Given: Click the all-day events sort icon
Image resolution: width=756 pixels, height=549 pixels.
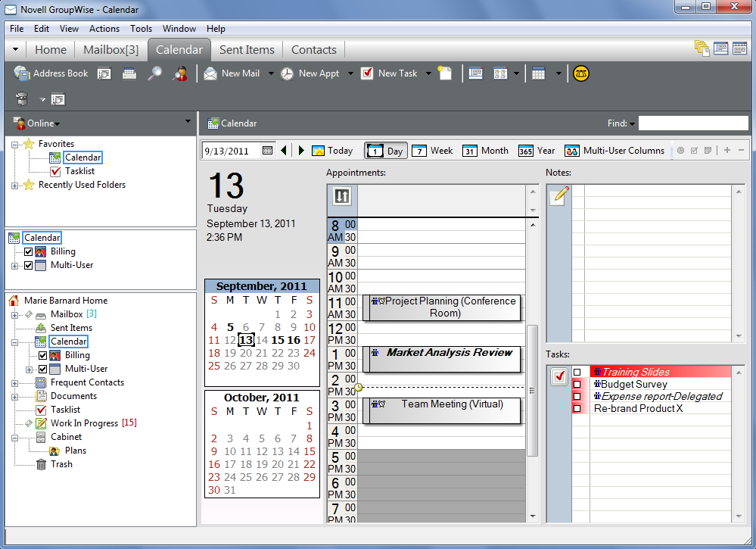Looking at the screenshot, I should [342, 196].
